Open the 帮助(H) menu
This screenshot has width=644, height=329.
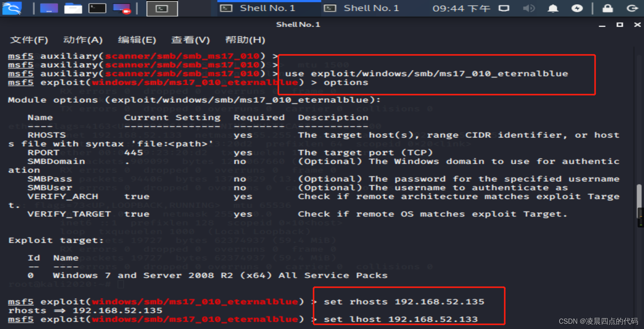[x=245, y=40]
